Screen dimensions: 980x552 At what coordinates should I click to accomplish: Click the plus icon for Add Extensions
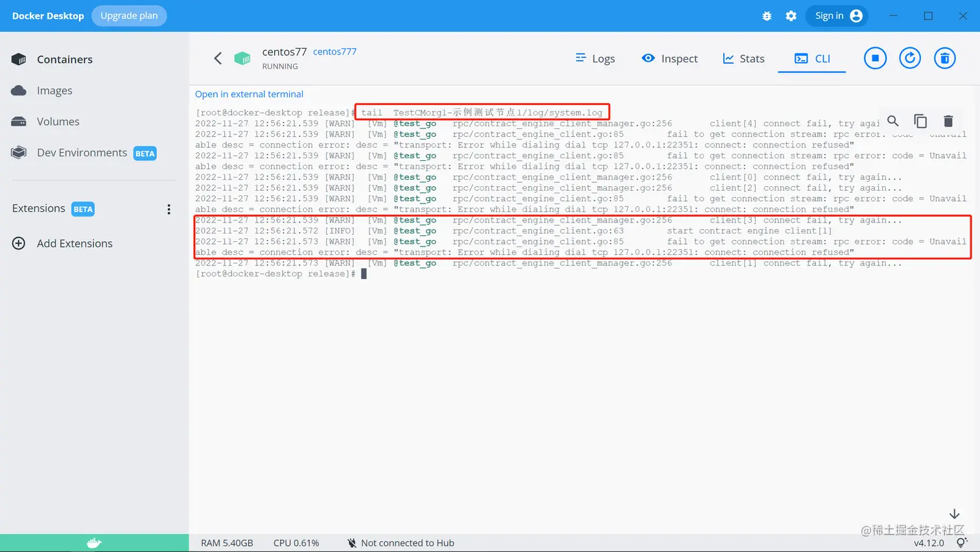tap(19, 243)
